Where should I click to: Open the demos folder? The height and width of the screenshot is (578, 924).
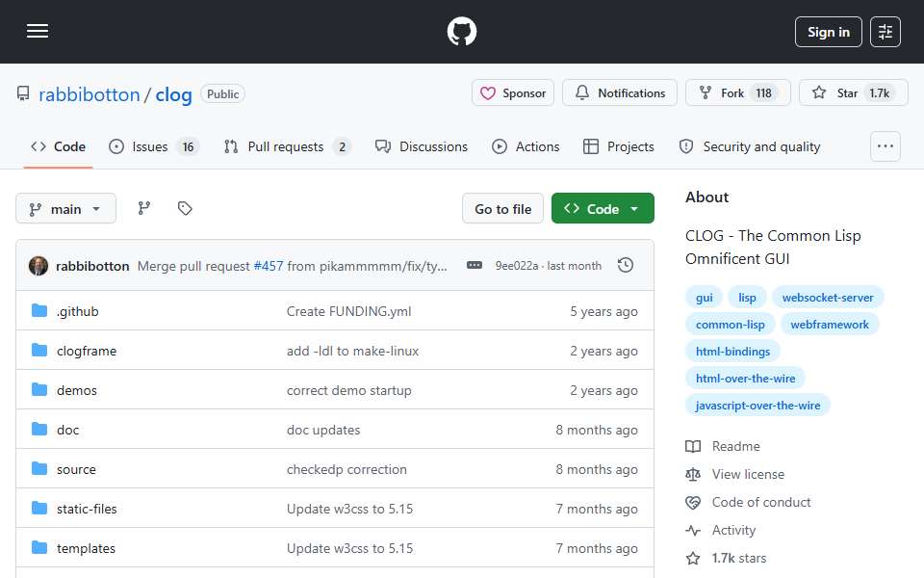(x=77, y=390)
